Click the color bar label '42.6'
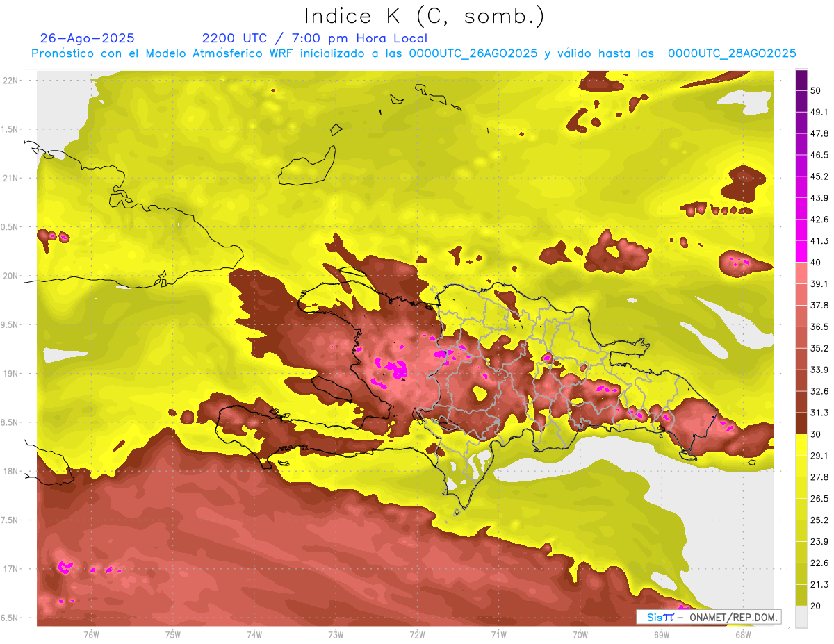834x644 pixels. (x=819, y=219)
